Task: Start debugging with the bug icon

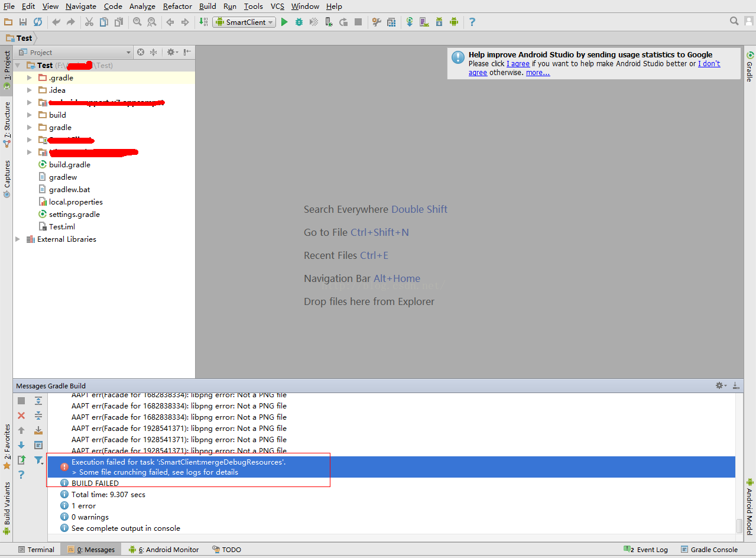Action: pyautogui.click(x=299, y=22)
